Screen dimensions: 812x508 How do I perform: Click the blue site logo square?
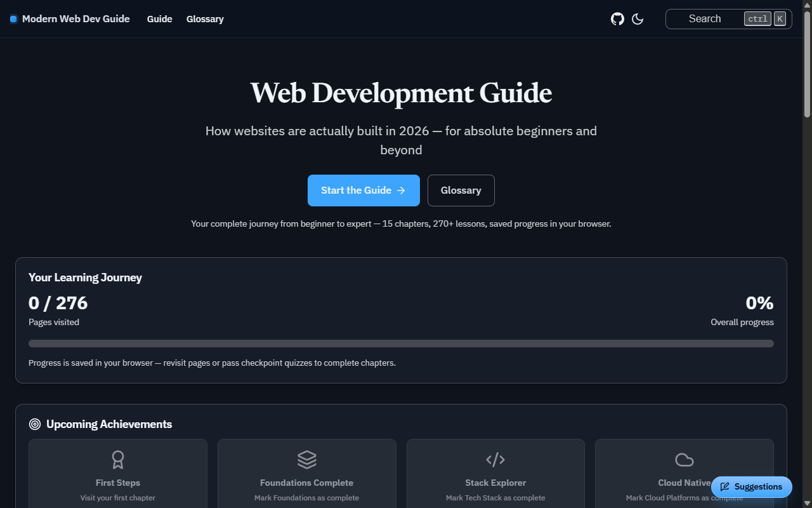(13, 19)
